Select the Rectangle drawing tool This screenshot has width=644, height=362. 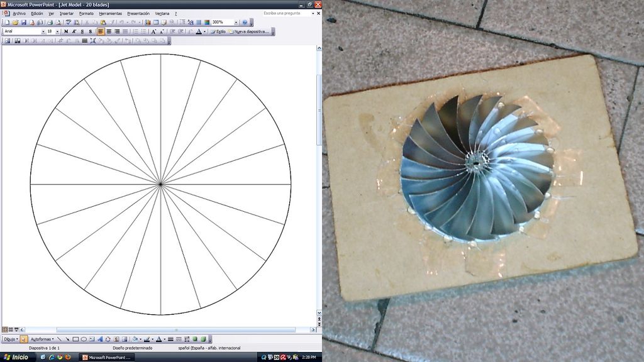[75, 339]
